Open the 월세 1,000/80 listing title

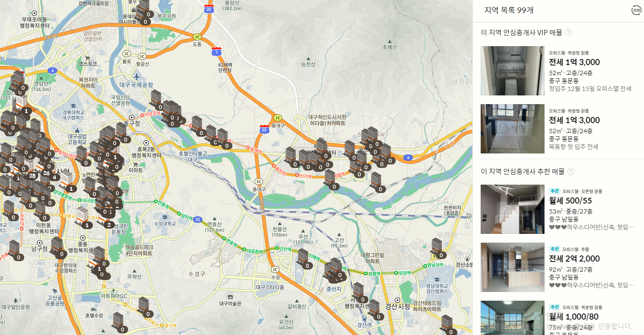pyautogui.click(x=574, y=317)
